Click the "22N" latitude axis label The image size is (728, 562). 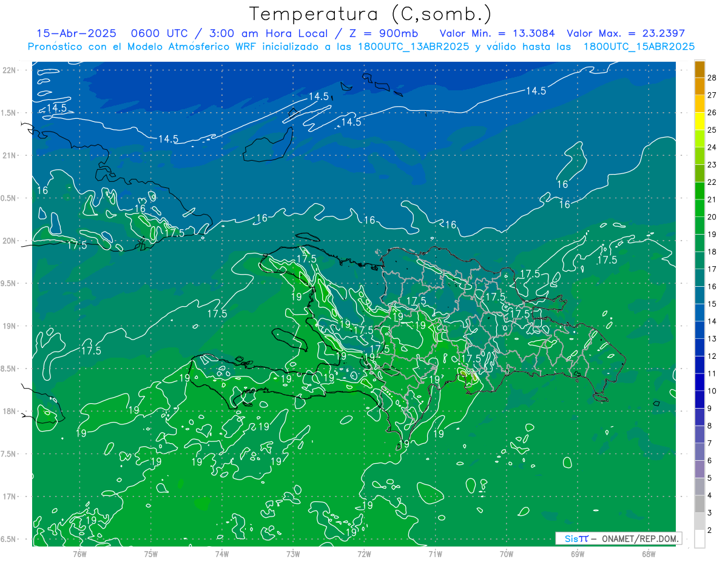9,70
